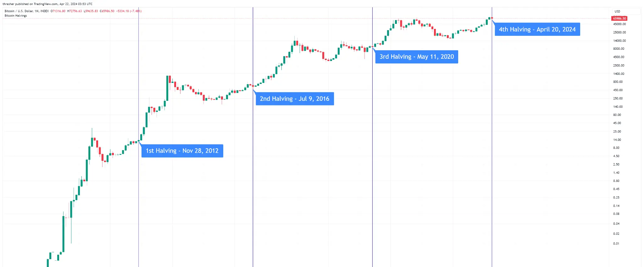The width and height of the screenshot is (644, 267).
Task: Select the 4th Halving - April 20, 2024 callout
Action: click(537, 29)
